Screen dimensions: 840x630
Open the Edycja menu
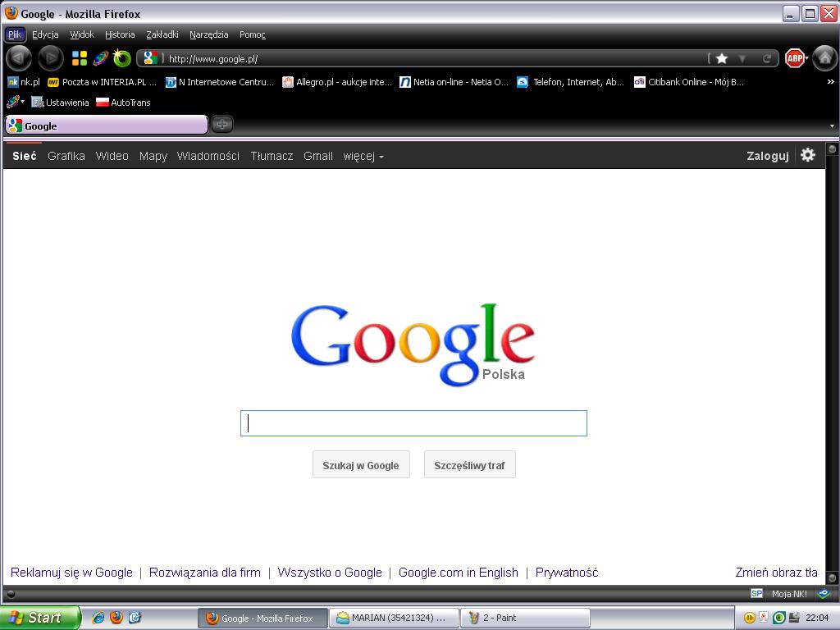pyautogui.click(x=45, y=34)
